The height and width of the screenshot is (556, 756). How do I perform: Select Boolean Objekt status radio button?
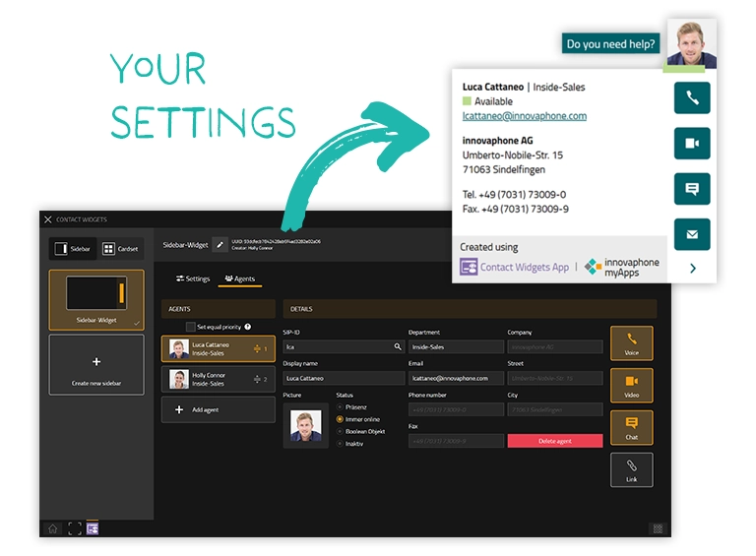[x=340, y=431]
